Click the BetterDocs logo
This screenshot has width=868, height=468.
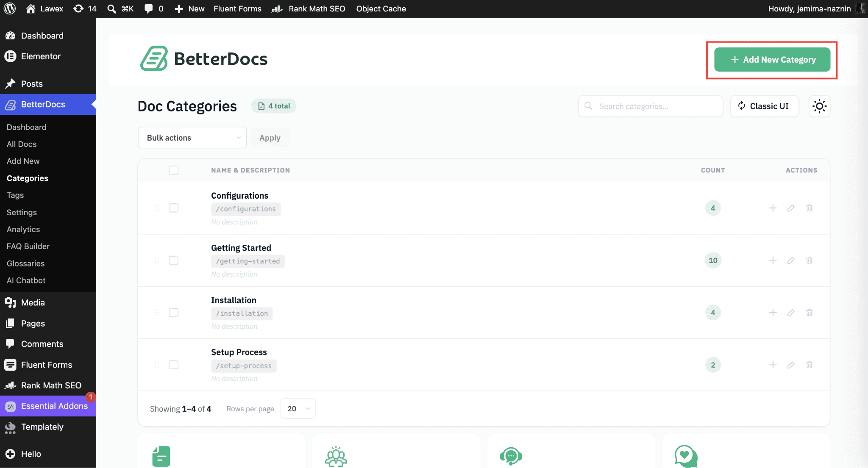point(204,59)
